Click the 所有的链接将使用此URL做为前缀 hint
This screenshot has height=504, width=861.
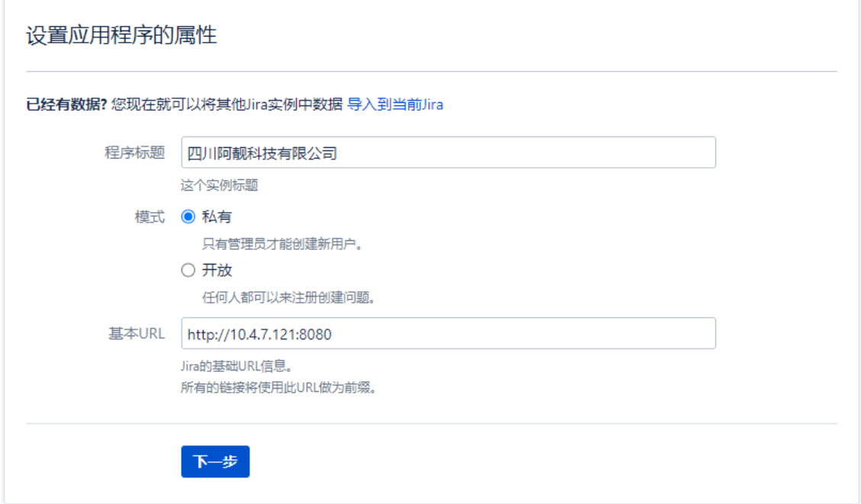click(279, 387)
